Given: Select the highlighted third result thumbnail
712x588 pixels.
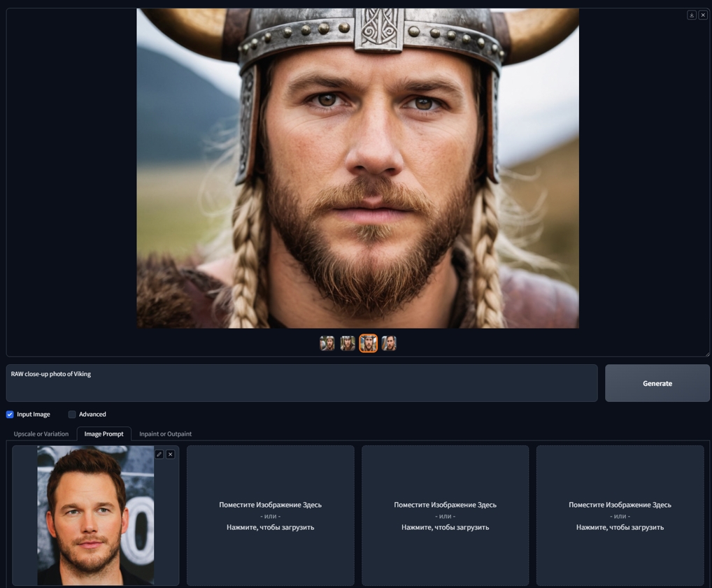Looking at the screenshot, I should click(369, 343).
